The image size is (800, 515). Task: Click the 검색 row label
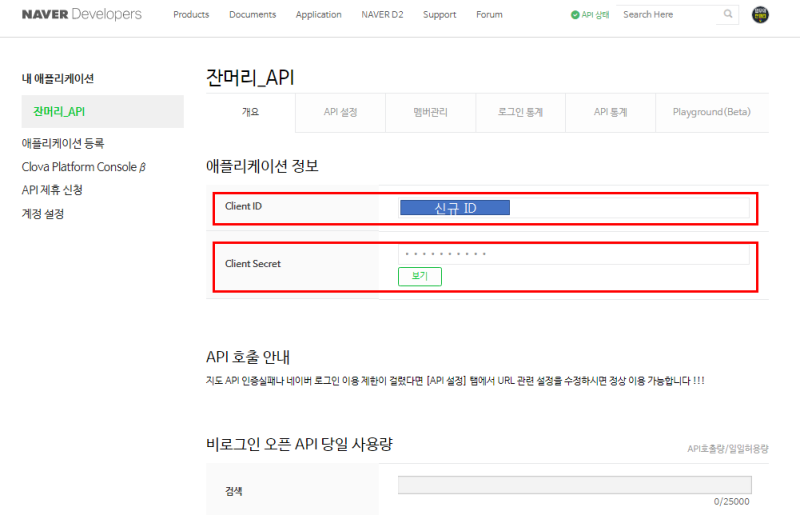[234, 491]
